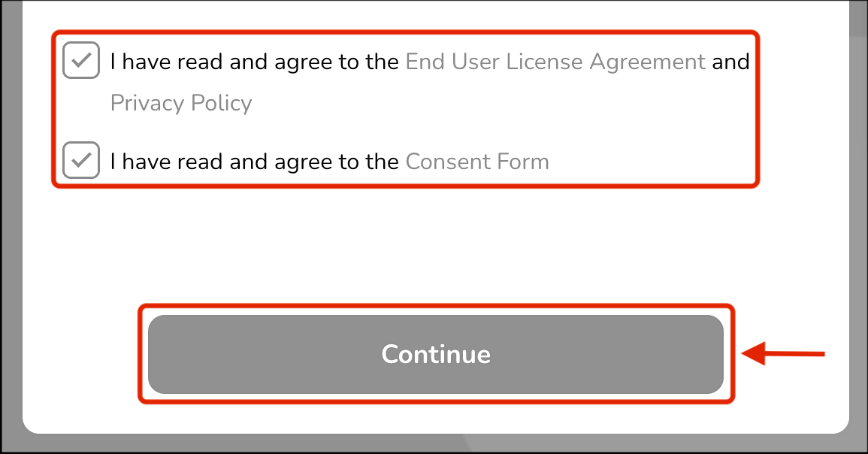Viewport: 868px width, 454px height.
Task: Click the checkmark icon beside the Consent Form text
Action: [81, 159]
